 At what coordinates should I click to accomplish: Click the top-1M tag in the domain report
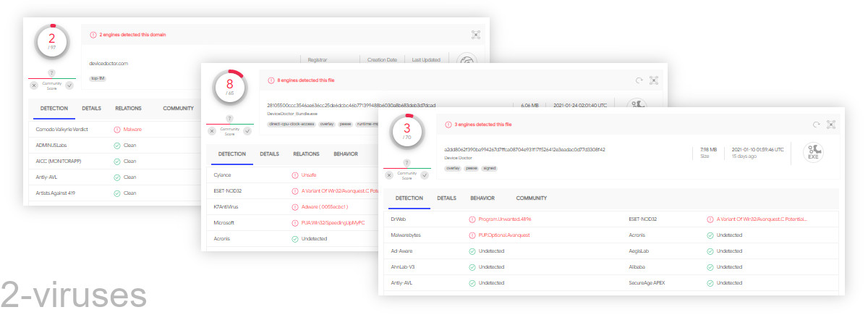tap(98, 78)
